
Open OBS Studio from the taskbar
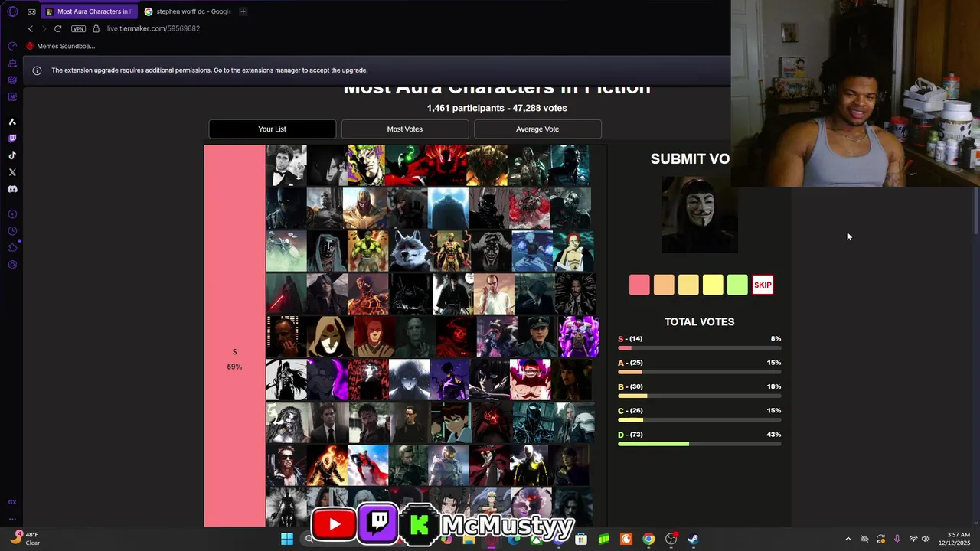pyautogui.click(x=671, y=539)
